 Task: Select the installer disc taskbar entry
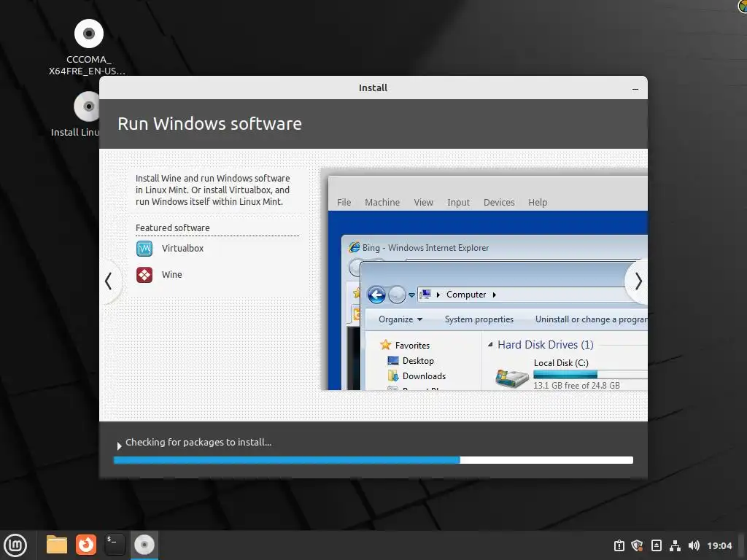pos(144,545)
